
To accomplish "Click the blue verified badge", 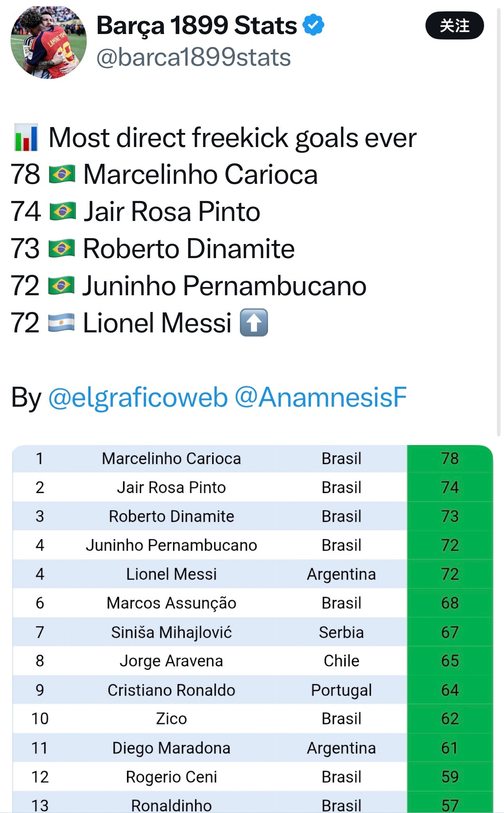I will tap(313, 25).
